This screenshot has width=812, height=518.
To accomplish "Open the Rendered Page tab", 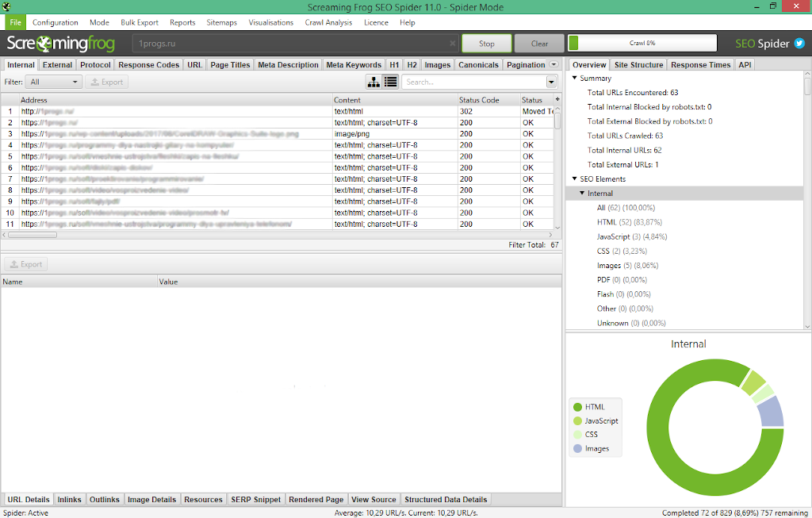I will click(x=316, y=499).
